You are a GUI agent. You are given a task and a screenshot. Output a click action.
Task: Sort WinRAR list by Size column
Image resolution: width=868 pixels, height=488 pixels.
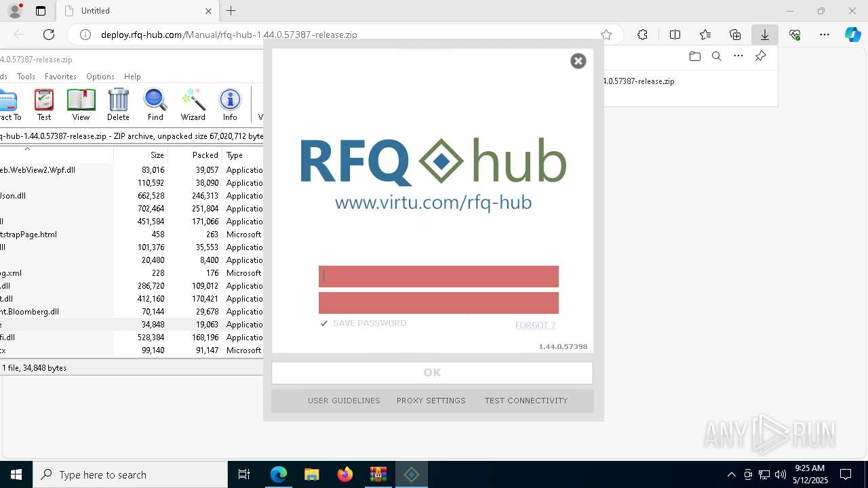point(140,155)
